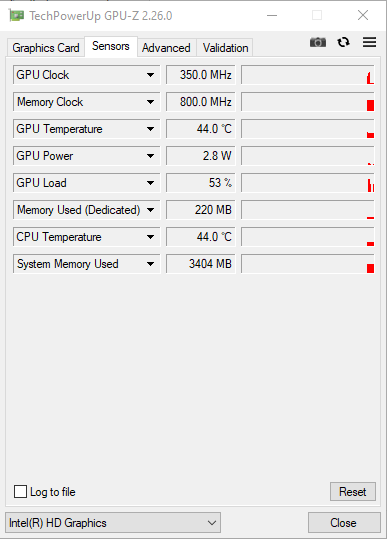This screenshot has width=387, height=539.
Task: Open the Memory Clock dropdown arrow
Action: click(x=150, y=102)
